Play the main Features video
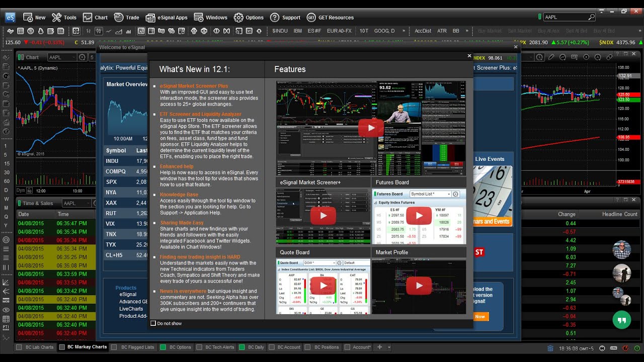The image size is (644, 362). click(x=370, y=128)
